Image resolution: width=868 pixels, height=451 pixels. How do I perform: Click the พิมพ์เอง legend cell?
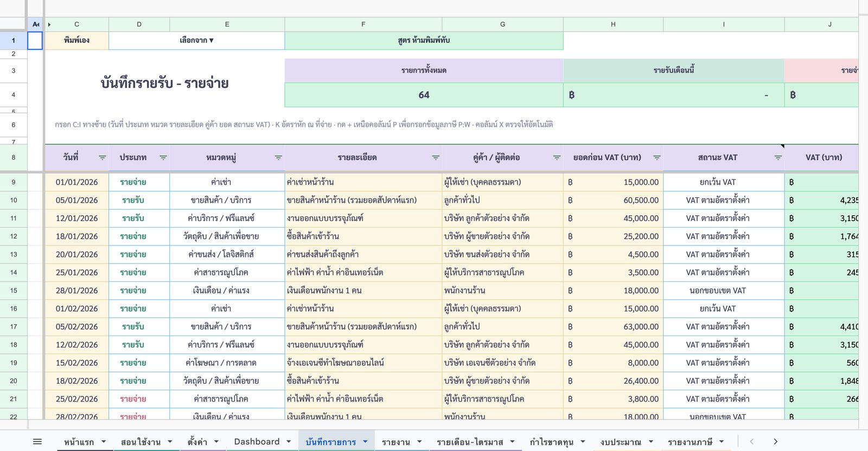coord(76,41)
